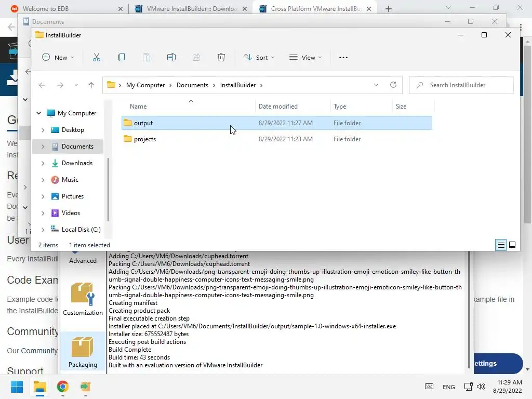Screen dimensions: 532x399
Task: Expand the Local Disk (C:) tree node
Action: 43,230
